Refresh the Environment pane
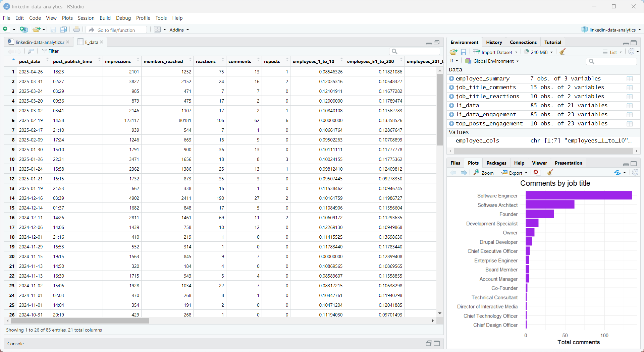644x352 pixels. pyautogui.click(x=632, y=52)
